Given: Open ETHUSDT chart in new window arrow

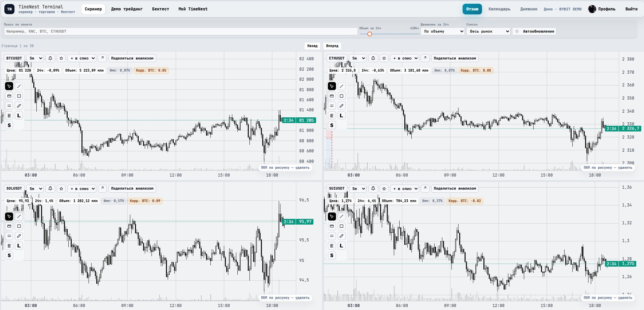Looking at the screenshot, I should coord(425,58).
